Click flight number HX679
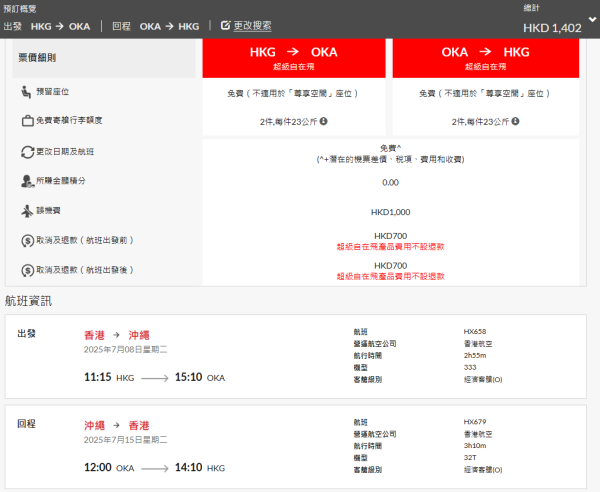The height and width of the screenshot is (492, 600). point(475,422)
